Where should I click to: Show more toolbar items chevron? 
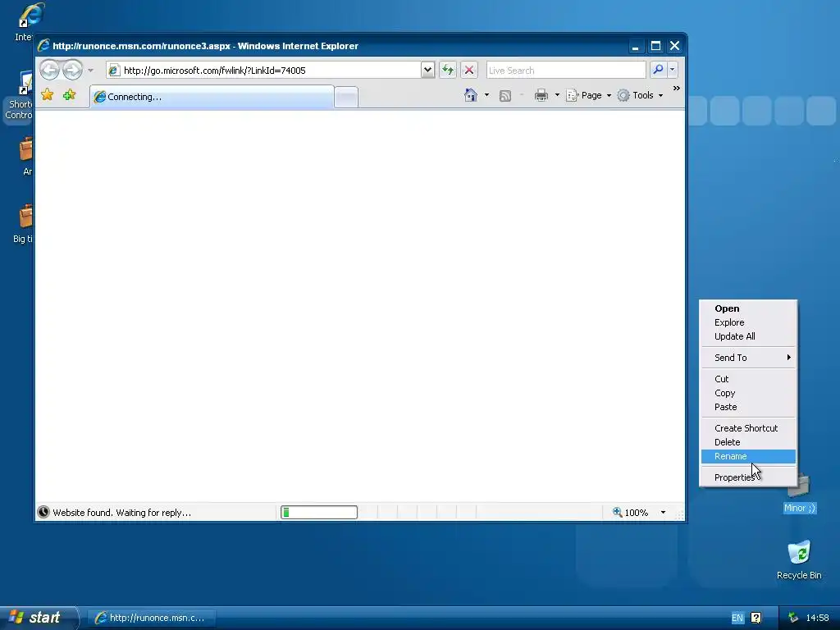(x=677, y=89)
